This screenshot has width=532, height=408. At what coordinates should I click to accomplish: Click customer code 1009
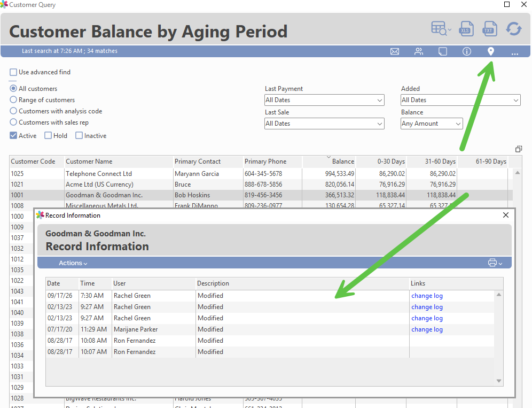tap(17, 227)
